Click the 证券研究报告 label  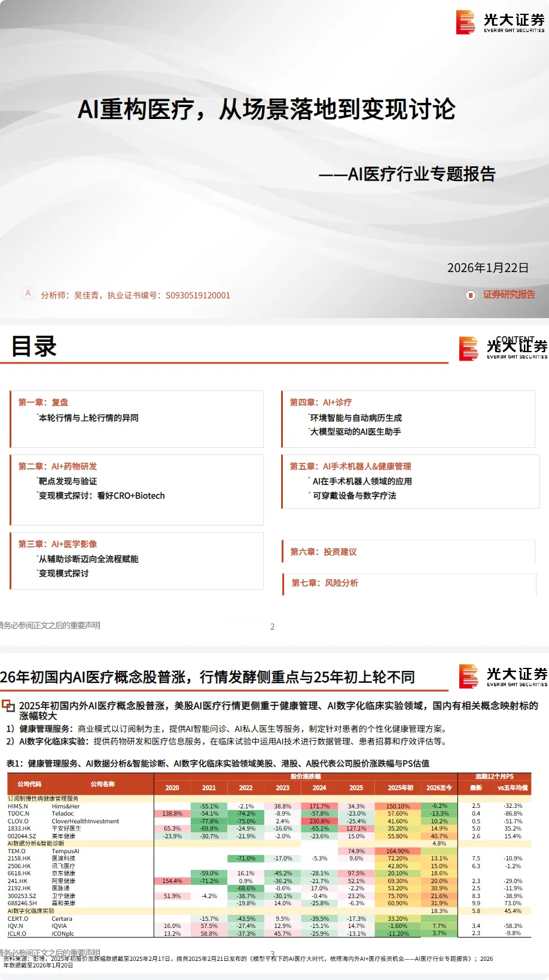tap(509, 295)
